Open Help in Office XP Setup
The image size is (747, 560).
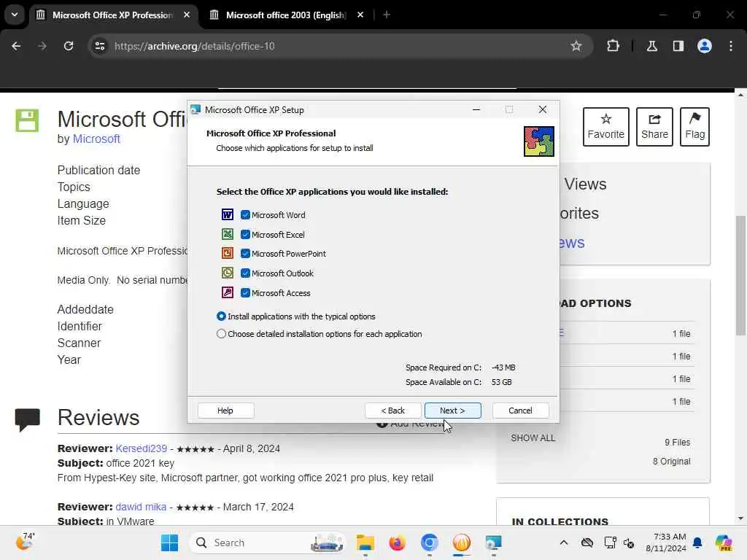pos(225,411)
